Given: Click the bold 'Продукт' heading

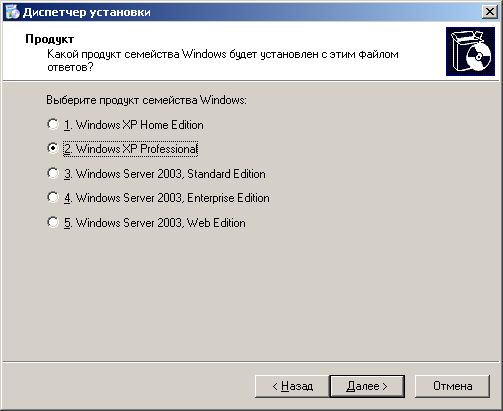Looking at the screenshot, I should (49, 39).
